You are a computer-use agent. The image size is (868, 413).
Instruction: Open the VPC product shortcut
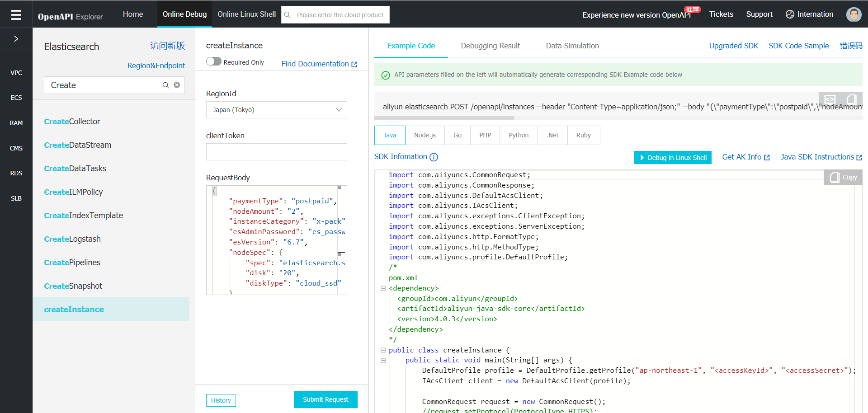16,73
